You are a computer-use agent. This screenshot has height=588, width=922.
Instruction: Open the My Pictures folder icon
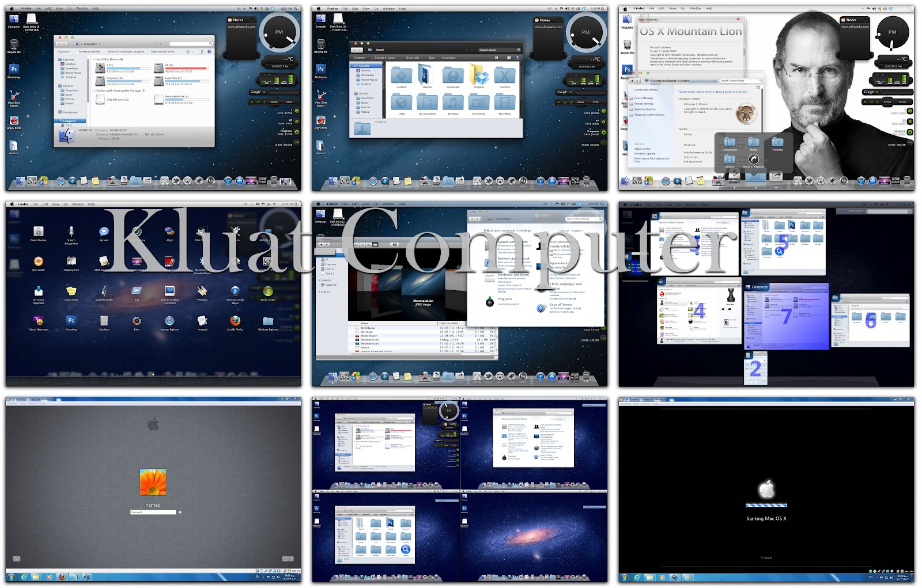coord(479,102)
